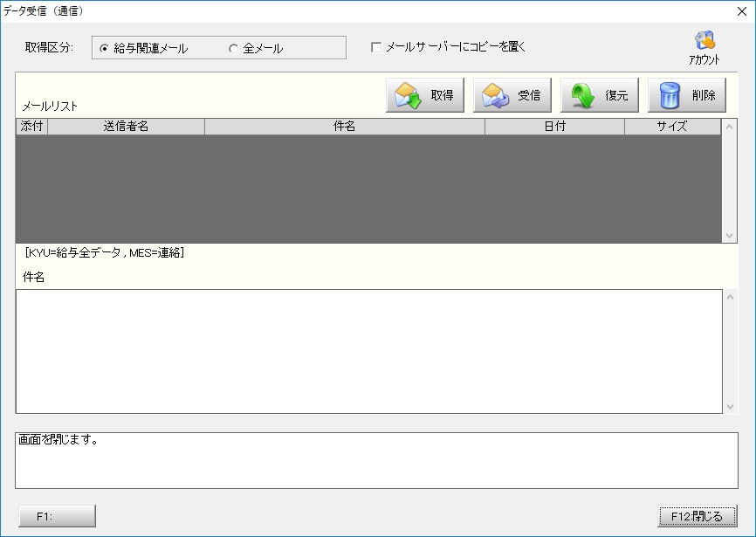The width and height of the screenshot is (756, 537).
Task: Click the F1: function button
Action: [x=58, y=516]
